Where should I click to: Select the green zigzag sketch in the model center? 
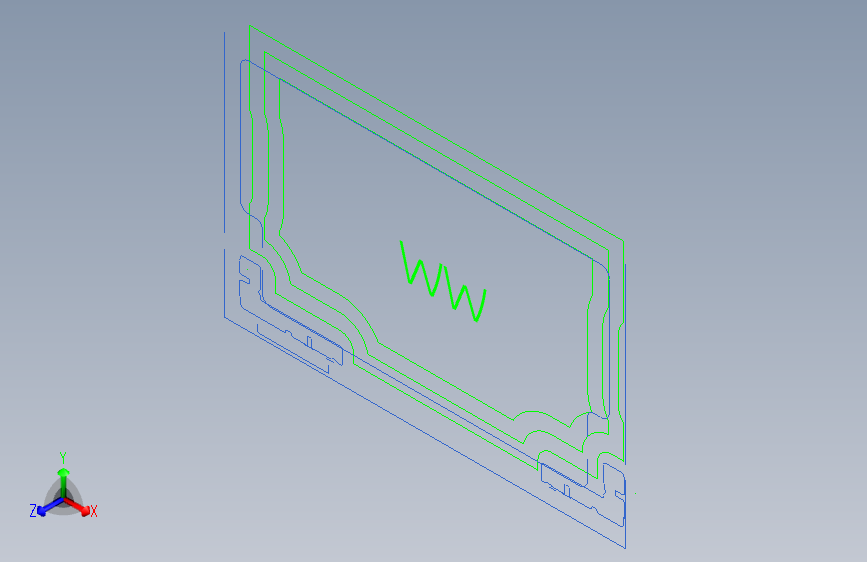pos(443,281)
